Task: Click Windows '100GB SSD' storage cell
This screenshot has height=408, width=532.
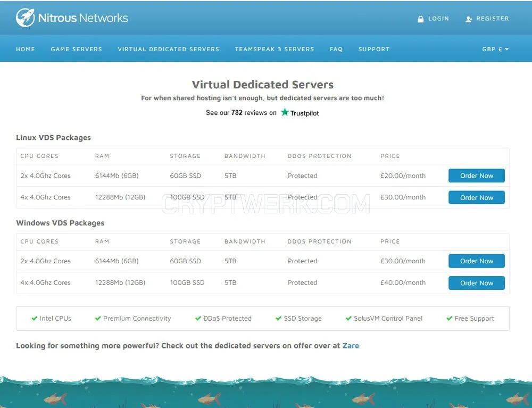Action: [187, 282]
